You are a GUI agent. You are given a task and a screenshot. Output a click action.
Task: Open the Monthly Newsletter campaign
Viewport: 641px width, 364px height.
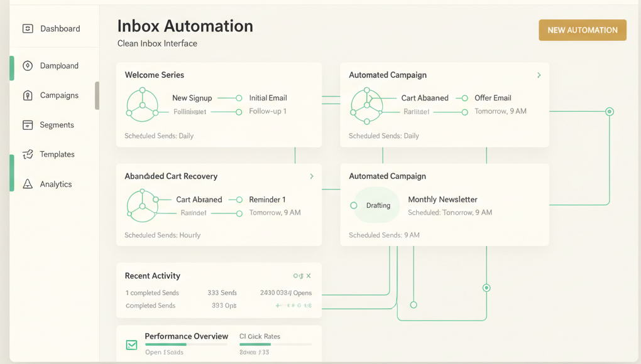[x=442, y=200]
